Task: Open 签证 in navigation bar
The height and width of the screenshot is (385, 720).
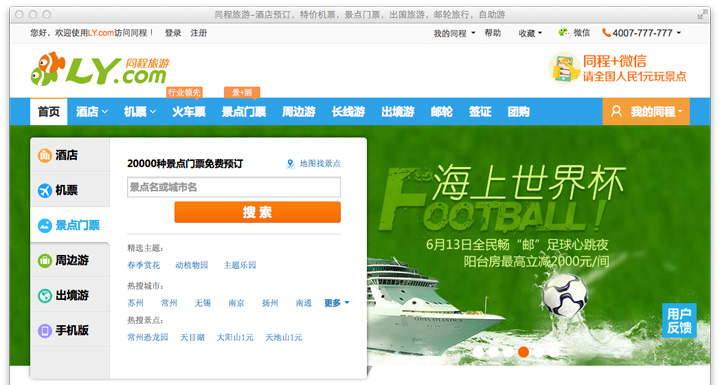Action: pyautogui.click(x=480, y=112)
